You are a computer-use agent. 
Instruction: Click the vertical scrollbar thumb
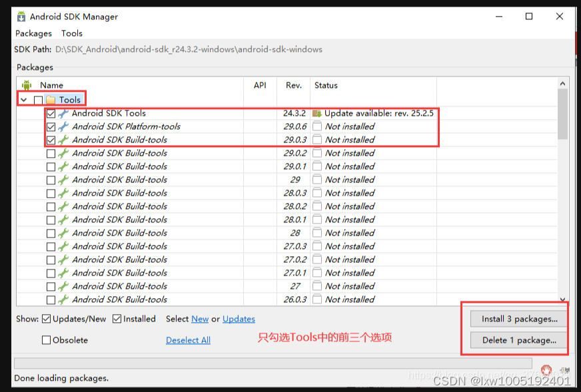(x=562, y=114)
